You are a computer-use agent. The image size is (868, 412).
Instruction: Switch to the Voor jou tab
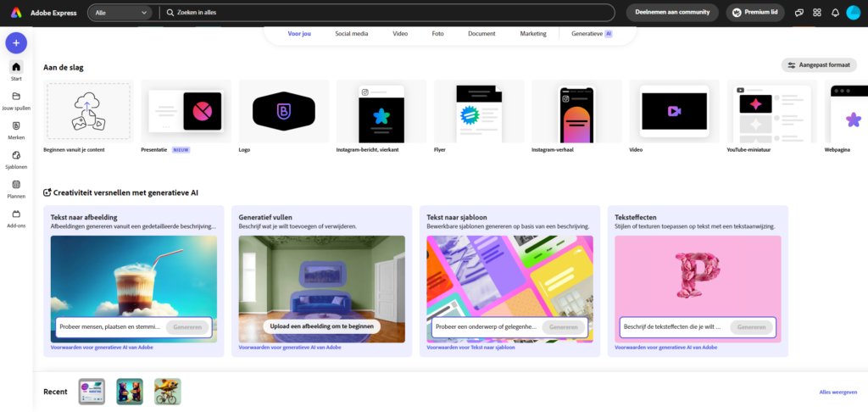click(299, 34)
